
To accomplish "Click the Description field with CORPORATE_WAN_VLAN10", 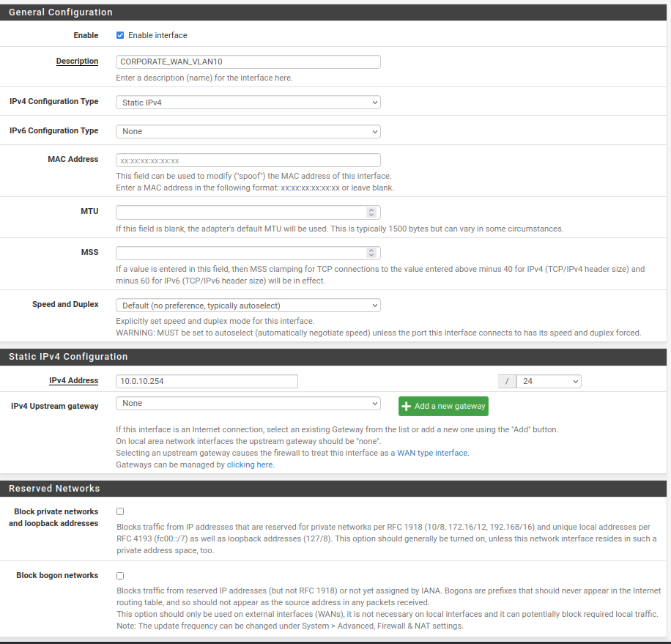I will [248, 62].
